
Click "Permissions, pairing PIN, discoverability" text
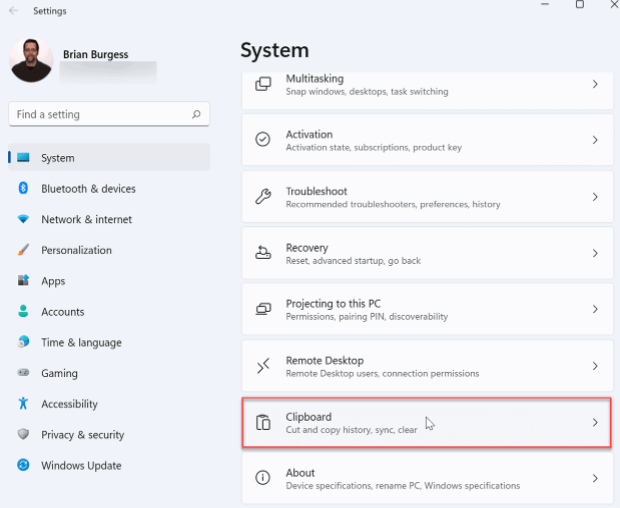click(367, 317)
